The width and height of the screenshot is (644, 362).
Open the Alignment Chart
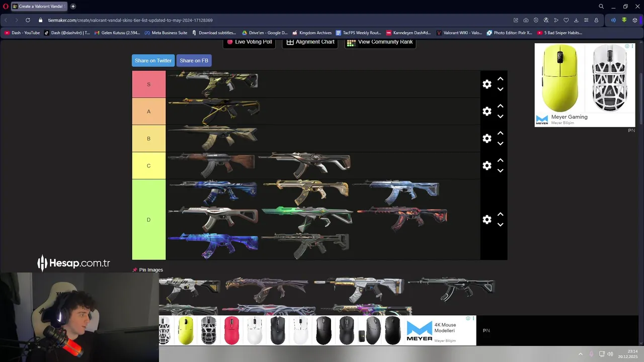pyautogui.click(x=310, y=42)
